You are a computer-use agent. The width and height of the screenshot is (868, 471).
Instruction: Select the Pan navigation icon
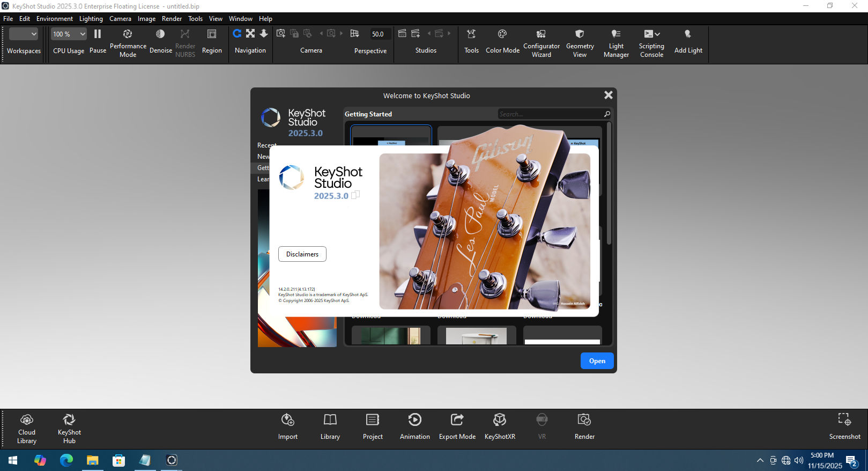pyautogui.click(x=250, y=33)
